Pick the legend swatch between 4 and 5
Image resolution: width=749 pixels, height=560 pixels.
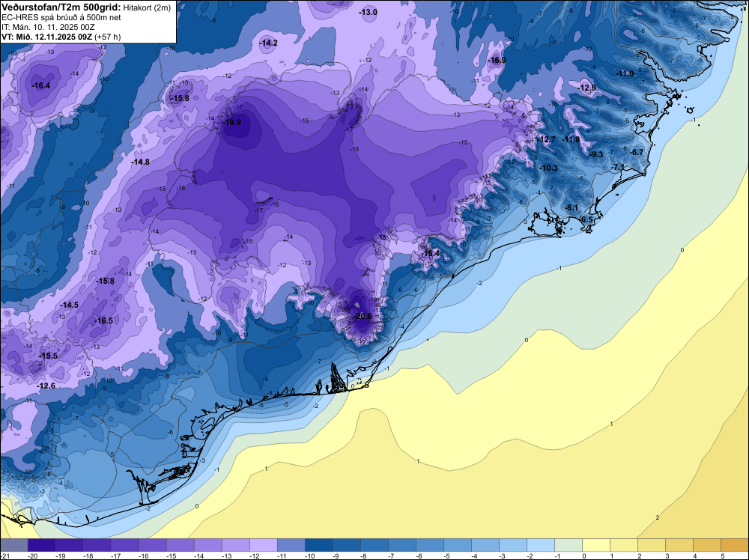707,545
